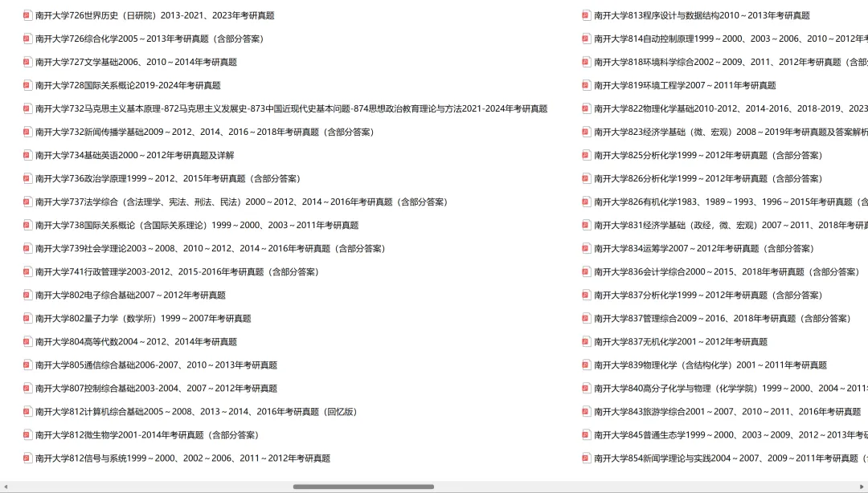Select file name 南开大学736政治学原理1999～2012、2015年

(x=168, y=178)
